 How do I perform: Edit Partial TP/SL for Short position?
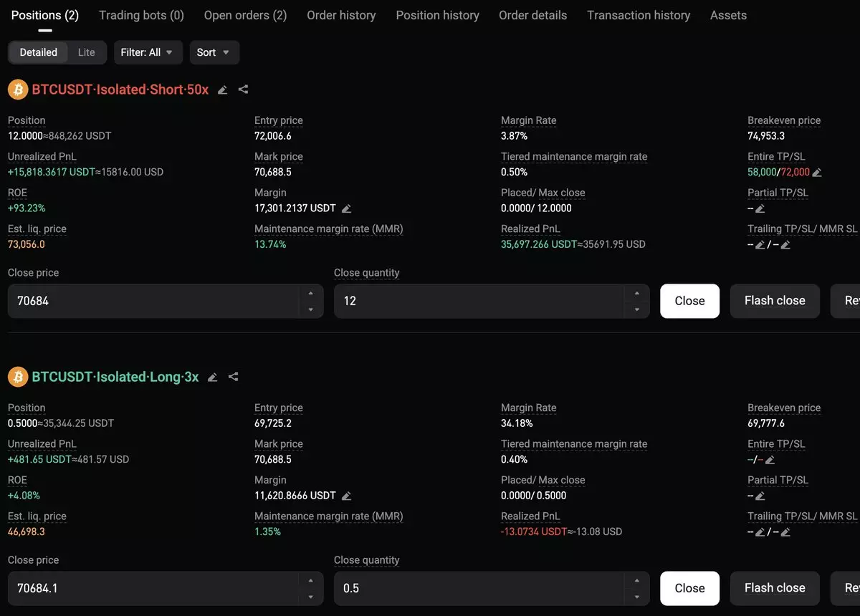(760, 208)
